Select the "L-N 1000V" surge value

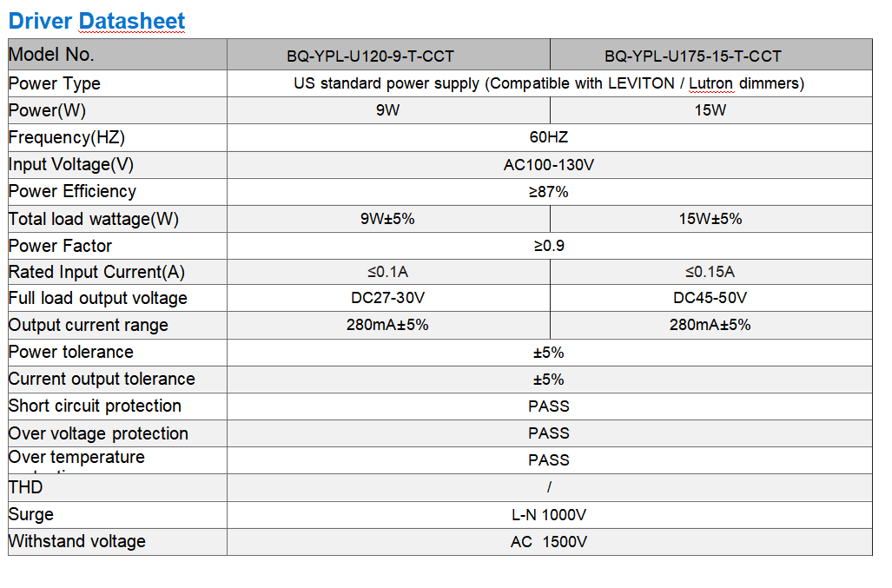tap(548, 515)
